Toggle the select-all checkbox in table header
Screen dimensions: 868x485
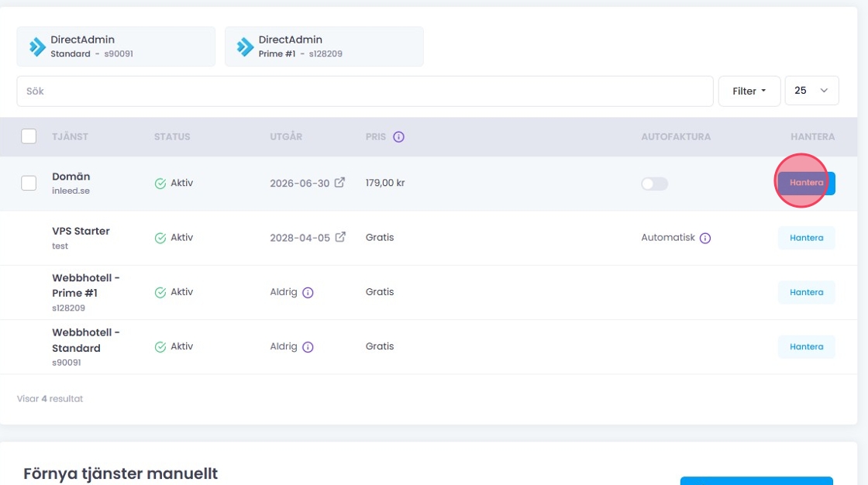[x=29, y=136]
